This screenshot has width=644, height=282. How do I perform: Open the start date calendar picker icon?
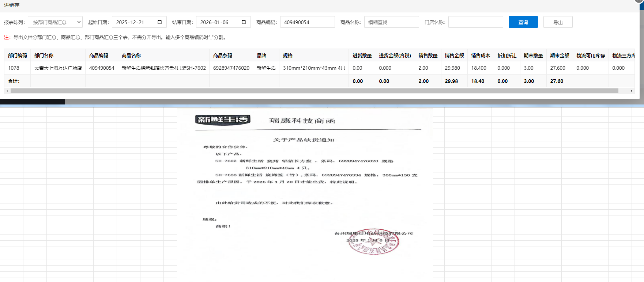pos(159,22)
